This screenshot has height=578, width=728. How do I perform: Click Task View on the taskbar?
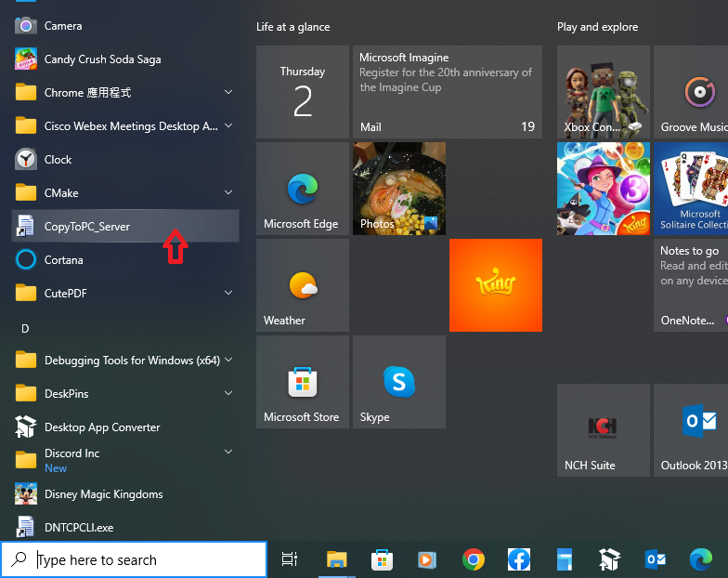[290, 559]
